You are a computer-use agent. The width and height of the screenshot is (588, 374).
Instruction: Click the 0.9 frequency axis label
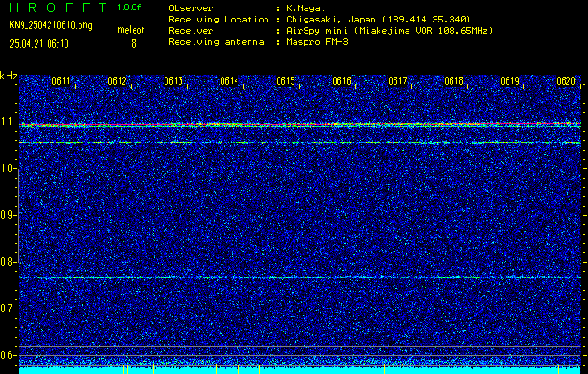pyautogui.click(x=7, y=215)
